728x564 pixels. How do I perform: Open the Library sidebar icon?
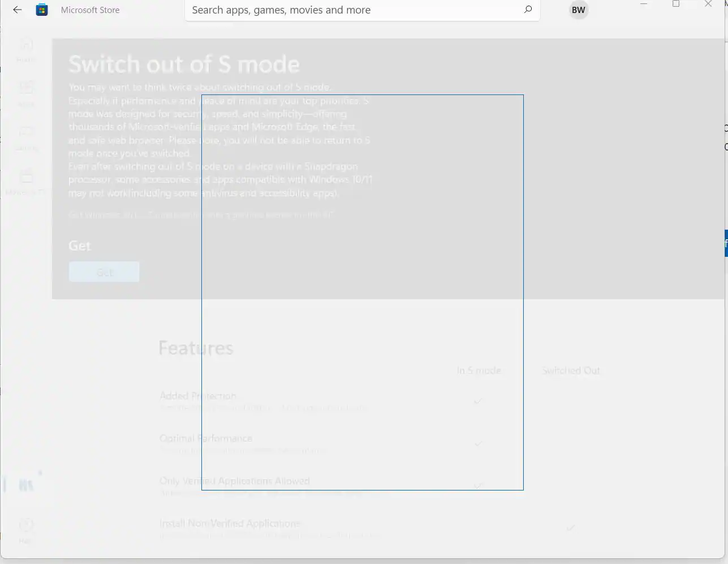click(x=26, y=484)
